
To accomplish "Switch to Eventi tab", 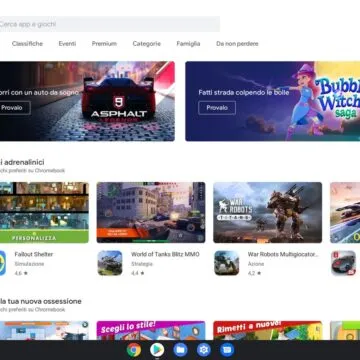I will click(67, 44).
